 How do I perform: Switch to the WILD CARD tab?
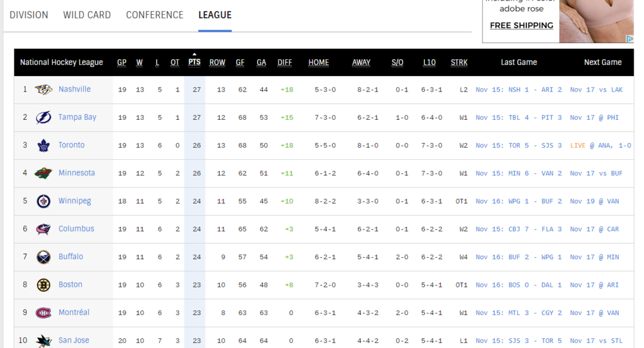pyautogui.click(x=87, y=15)
